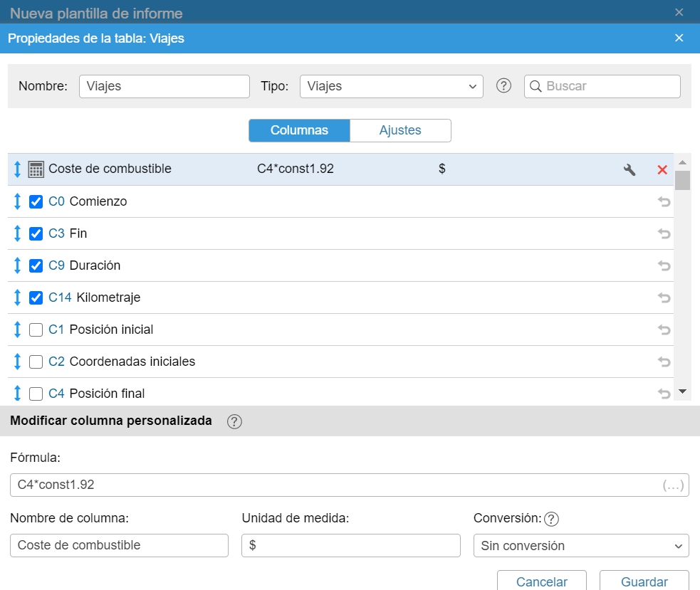Open formula editor via ellipsis button
700x590 pixels.
(x=673, y=485)
